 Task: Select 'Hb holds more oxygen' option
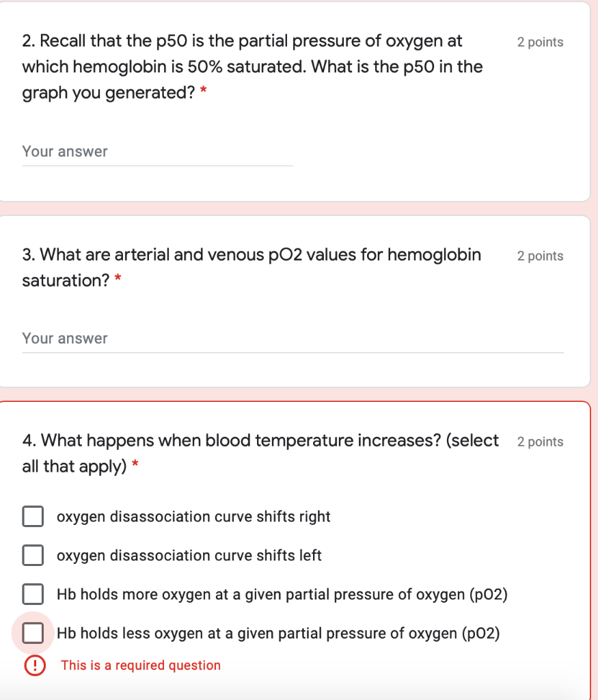[33, 594]
